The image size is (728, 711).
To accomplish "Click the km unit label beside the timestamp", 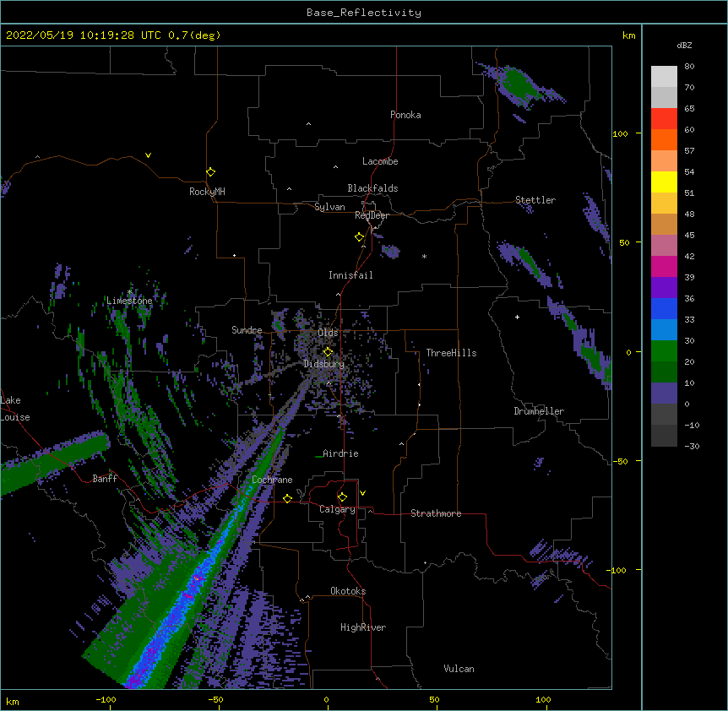I will [629, 35].
